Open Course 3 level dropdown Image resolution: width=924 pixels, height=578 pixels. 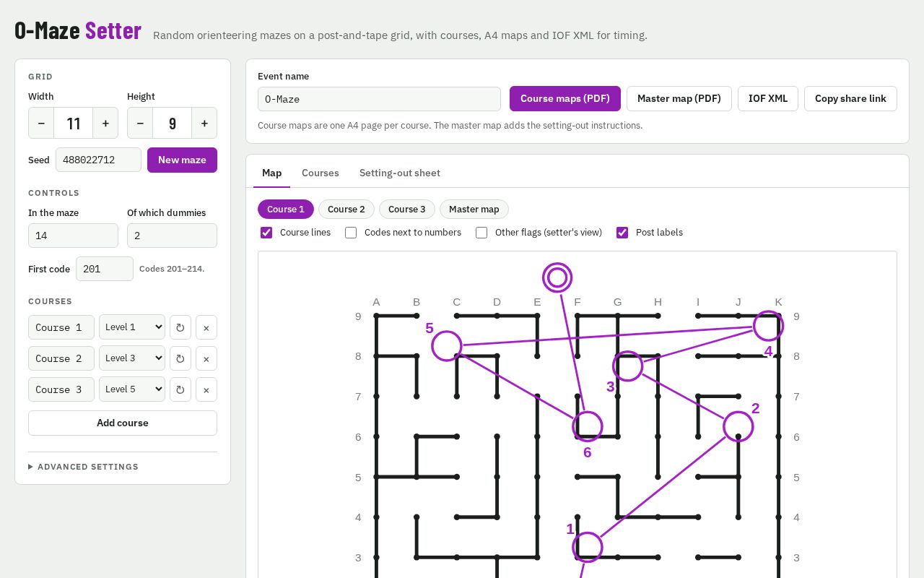132,389
